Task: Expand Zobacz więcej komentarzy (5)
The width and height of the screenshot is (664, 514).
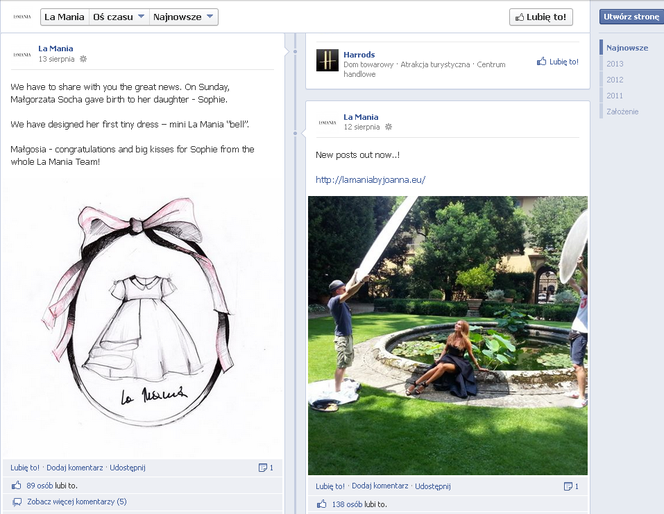Action: pos(77,502)
